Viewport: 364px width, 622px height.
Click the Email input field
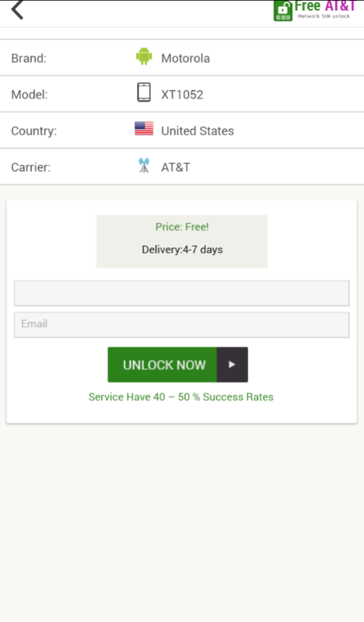(x=182, y=324)
